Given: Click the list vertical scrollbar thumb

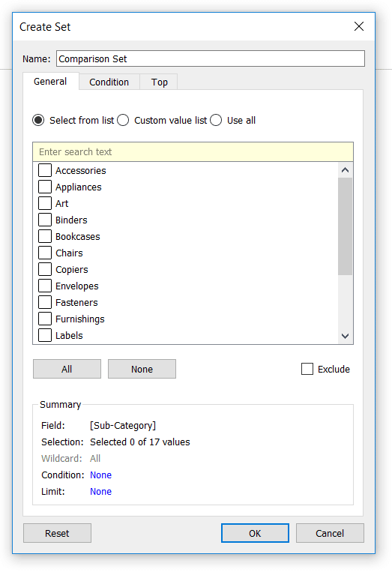Looking at the screenshot, I should coord(345,226).
